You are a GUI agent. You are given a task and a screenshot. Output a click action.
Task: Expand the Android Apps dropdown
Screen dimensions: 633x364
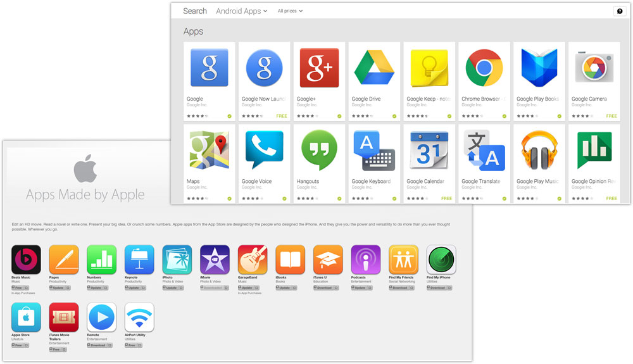[241, 11]
